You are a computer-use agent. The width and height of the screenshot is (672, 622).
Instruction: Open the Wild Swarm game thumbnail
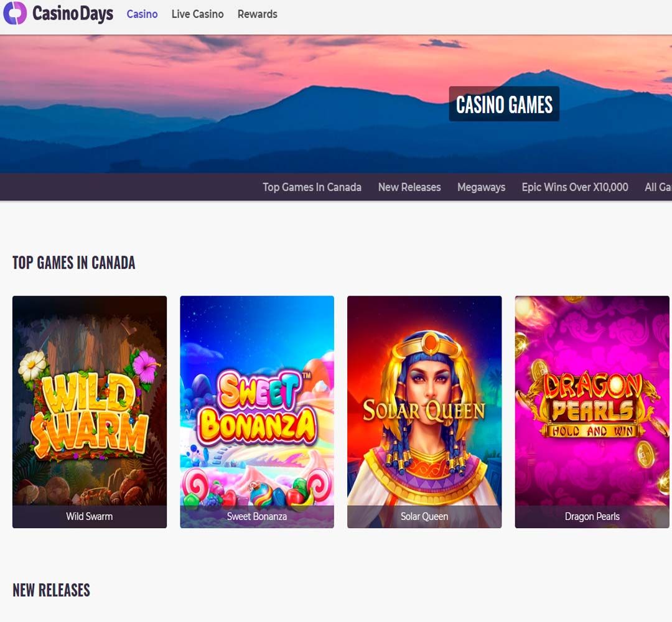tap(90, 401)
